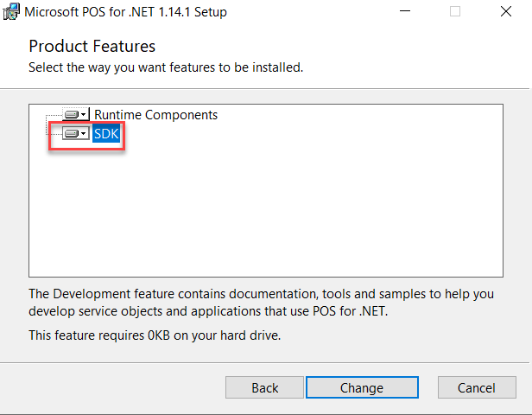Cancel the POS for .NET setup

point(477,387)
